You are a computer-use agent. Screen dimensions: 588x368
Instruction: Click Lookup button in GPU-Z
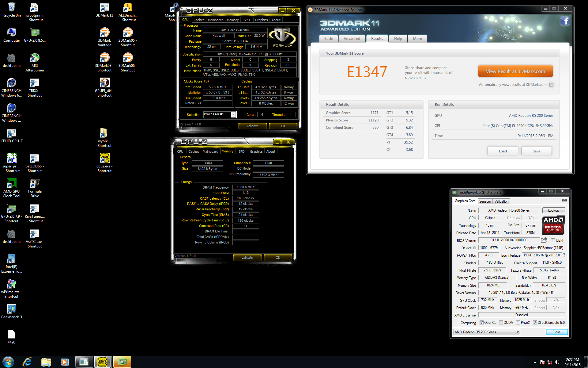coord(553,210)
